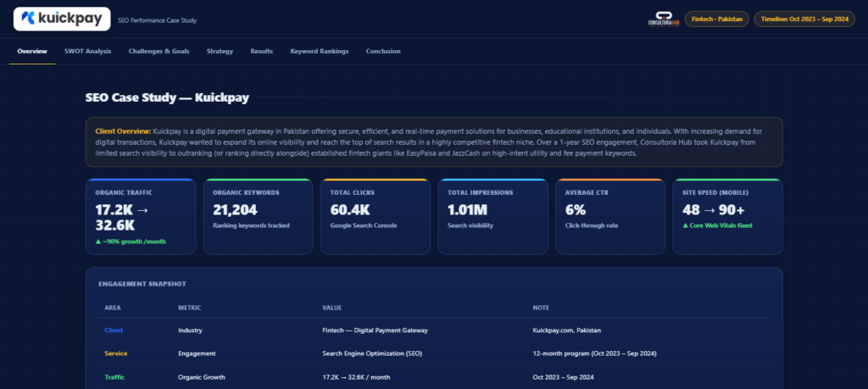Image resolution: width=868 pixels, height=389 pixels.
Task: Click the Timeline: Oct 2023 – Sep 2024 badge
Action: (804, 19)
